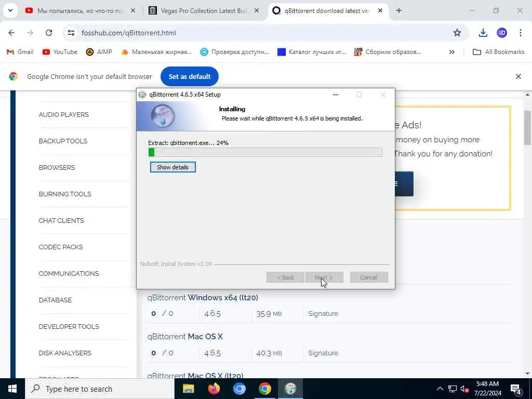Screen dimensions: 532x399
Task: Click Set as default button
Action: pyautogui.click(x=190, y=76)
